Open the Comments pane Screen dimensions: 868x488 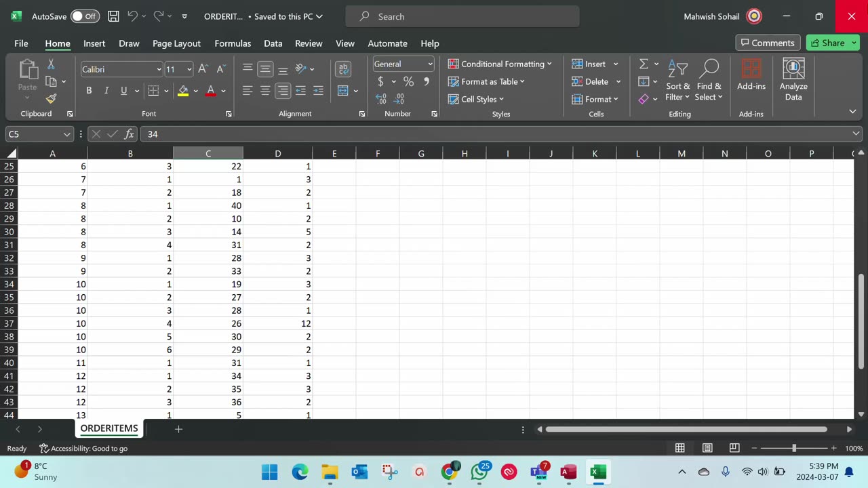click(x=768, y=43)
